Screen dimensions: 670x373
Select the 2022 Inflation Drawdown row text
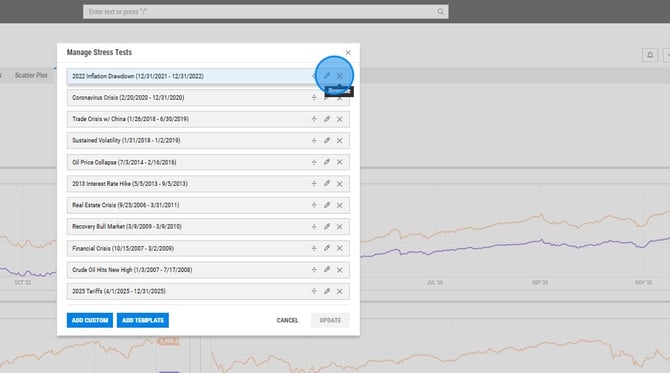pyautogui.click(x=138, y=76)
